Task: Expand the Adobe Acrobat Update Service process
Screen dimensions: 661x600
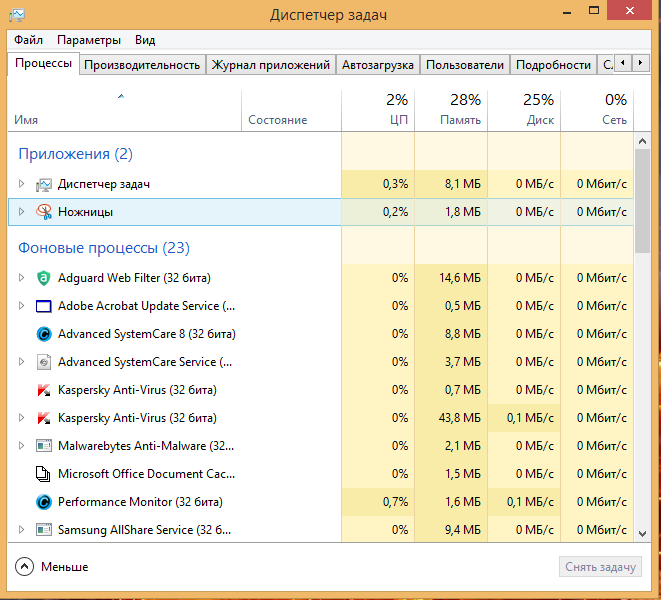Action: 21,306
